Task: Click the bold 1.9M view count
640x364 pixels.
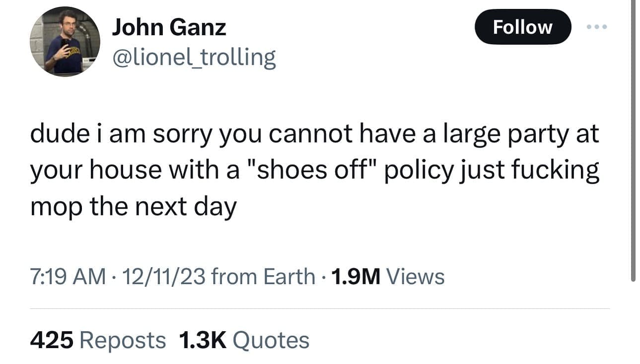Action: click(356, 277)
